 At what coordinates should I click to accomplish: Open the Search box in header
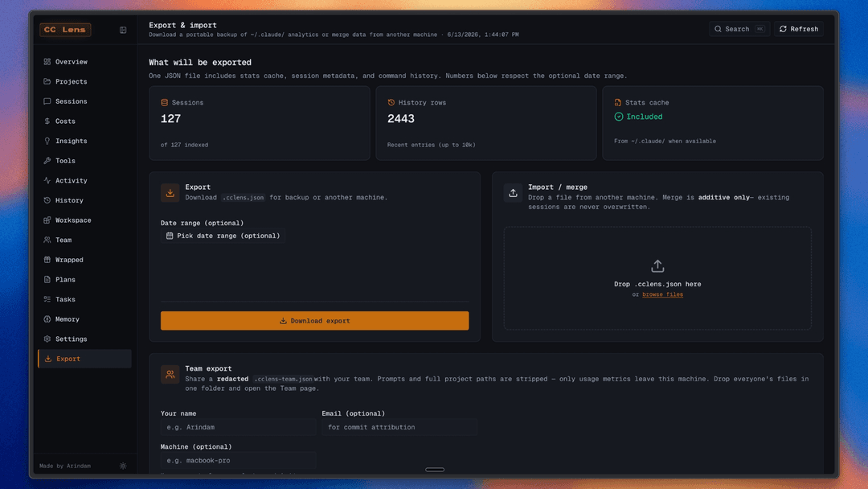pyautogui.click(x=739, y=29)
